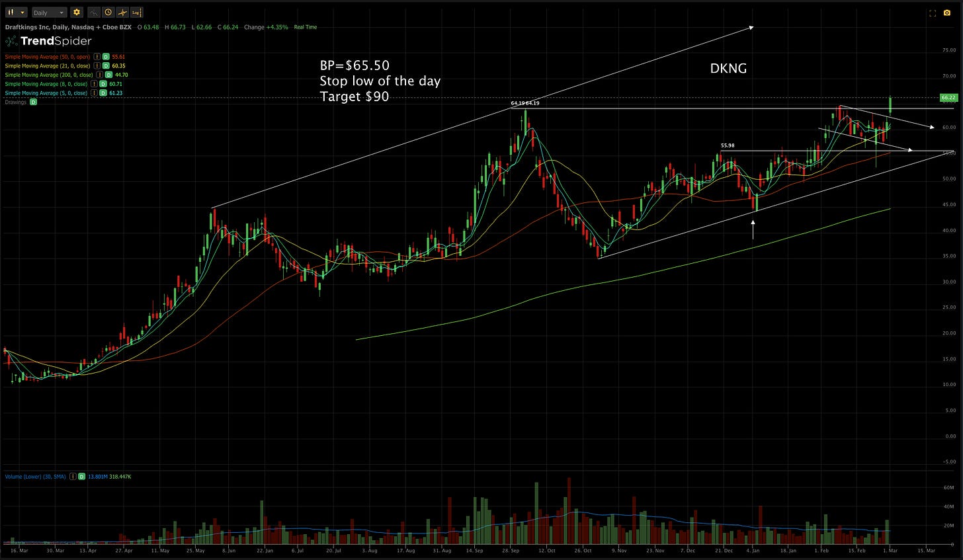The image size is (963, 560).
Task: Click the 55.98 horizontal level label
Action: 728,145
